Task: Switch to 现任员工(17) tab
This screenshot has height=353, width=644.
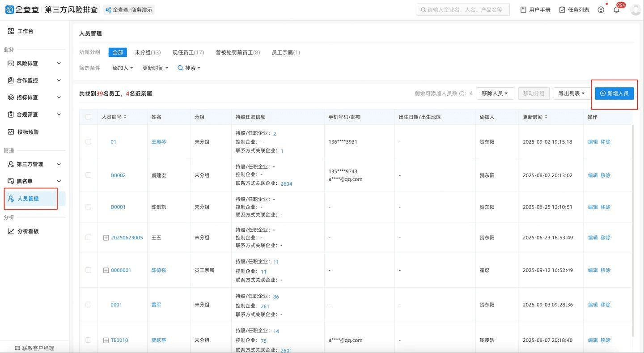Action: coord(188,52)
